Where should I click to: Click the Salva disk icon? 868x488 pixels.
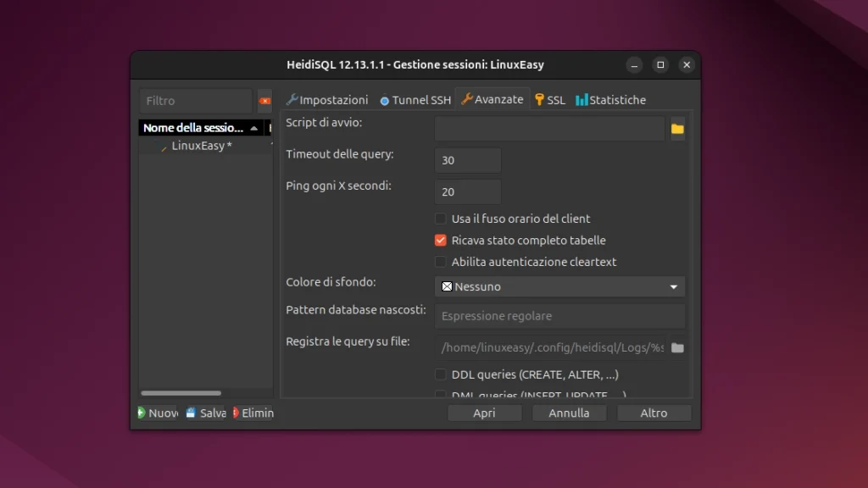click(192, 413)
